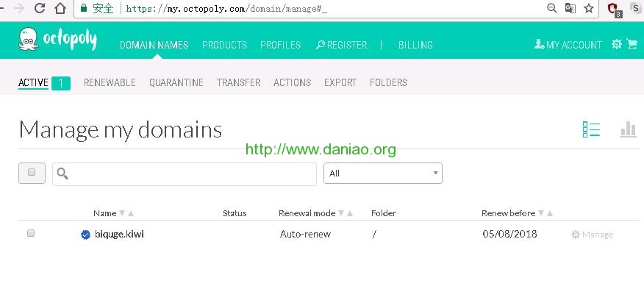Sort Renewal mode ascending arrow
Screen dimensions: 644x300
point(350,213)
